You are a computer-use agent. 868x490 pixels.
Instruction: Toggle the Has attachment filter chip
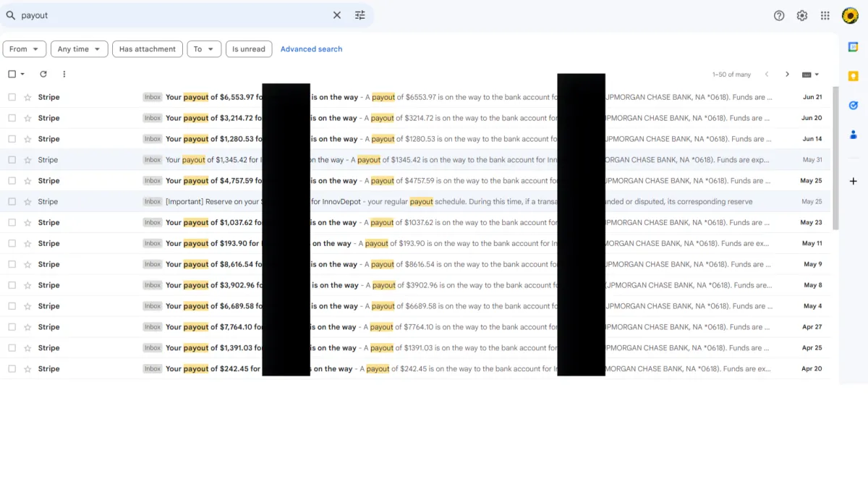tap(148, 49)
